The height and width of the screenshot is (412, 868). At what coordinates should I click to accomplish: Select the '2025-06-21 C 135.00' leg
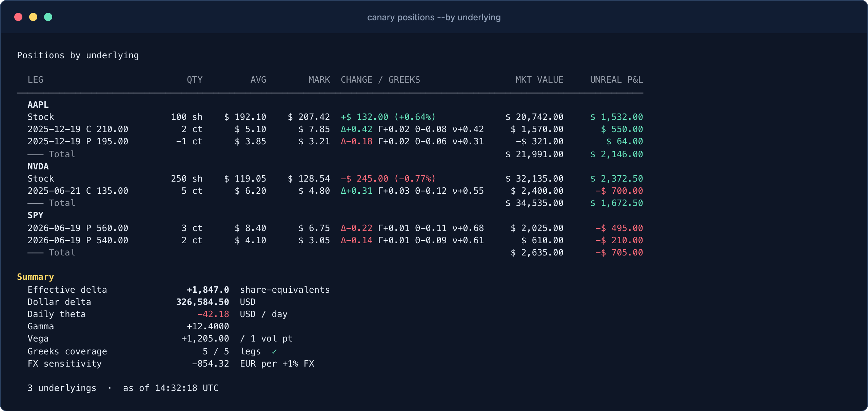click(78, 191)
